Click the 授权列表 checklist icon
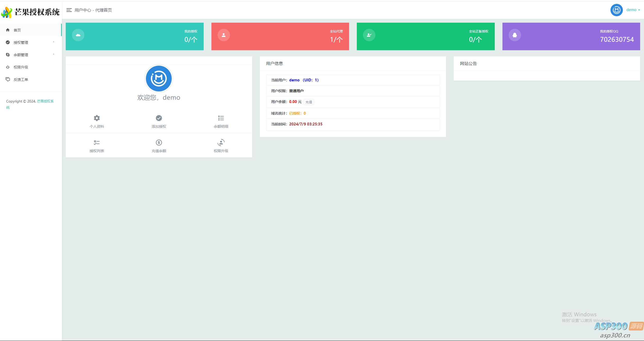The height and width of the screenshot is (341, 644). pos(97,142)
